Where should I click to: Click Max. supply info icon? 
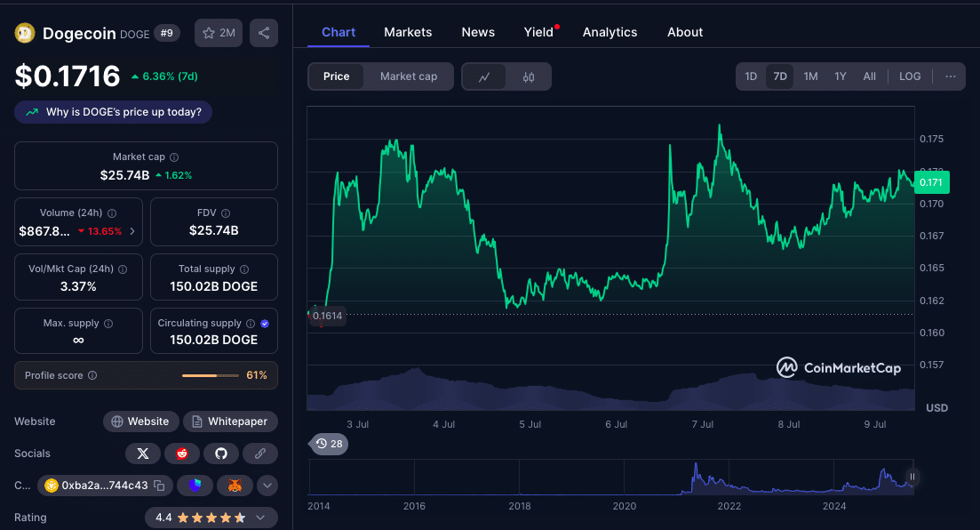point(108,324)
